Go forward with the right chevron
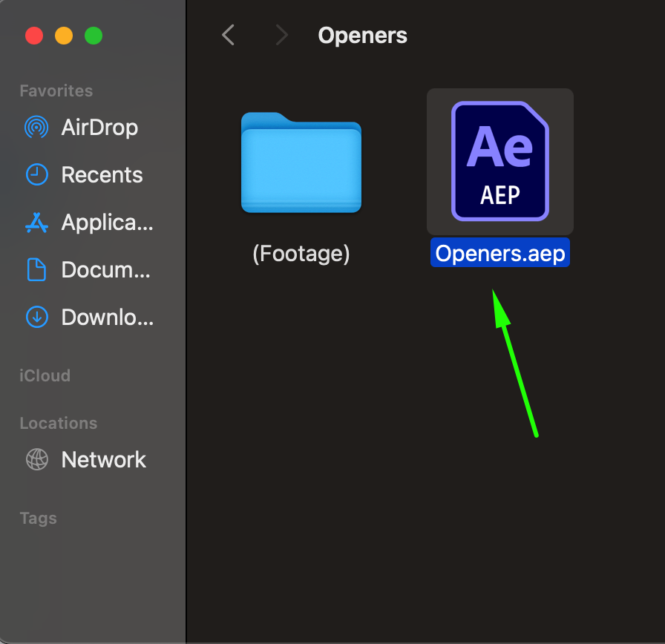665x644 pixels. click(281, 35)
